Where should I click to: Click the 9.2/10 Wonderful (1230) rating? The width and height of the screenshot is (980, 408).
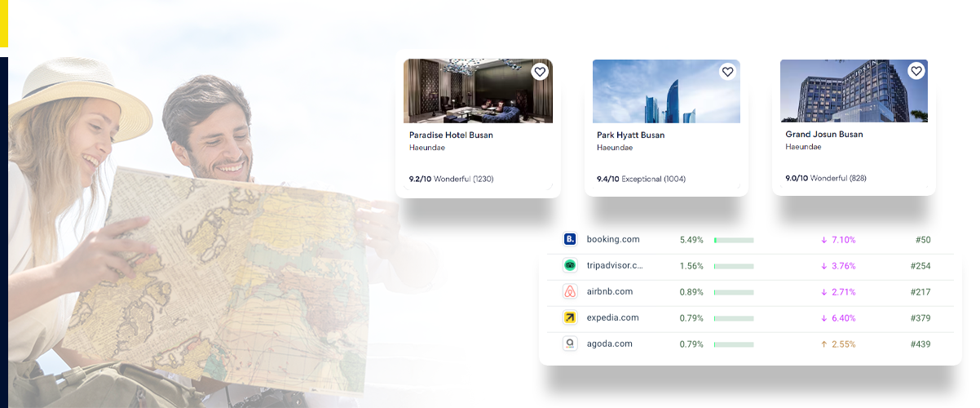pos(451,179)
